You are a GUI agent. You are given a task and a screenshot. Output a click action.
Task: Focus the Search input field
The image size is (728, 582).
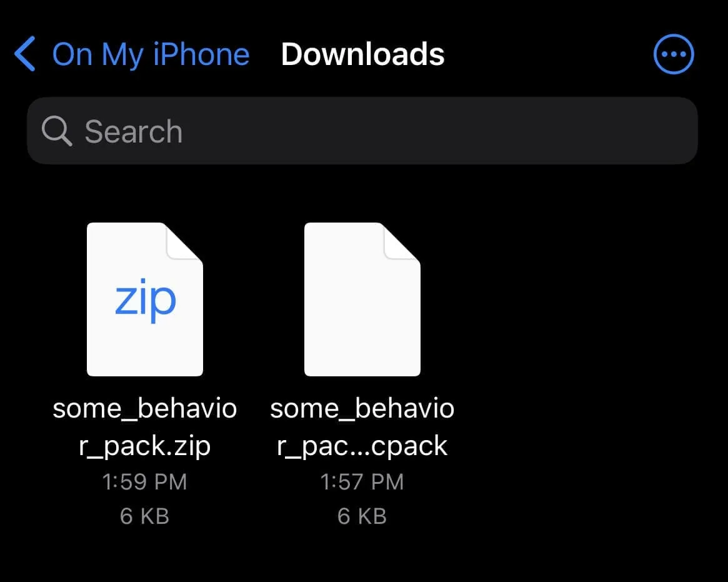tap(362, 131)
